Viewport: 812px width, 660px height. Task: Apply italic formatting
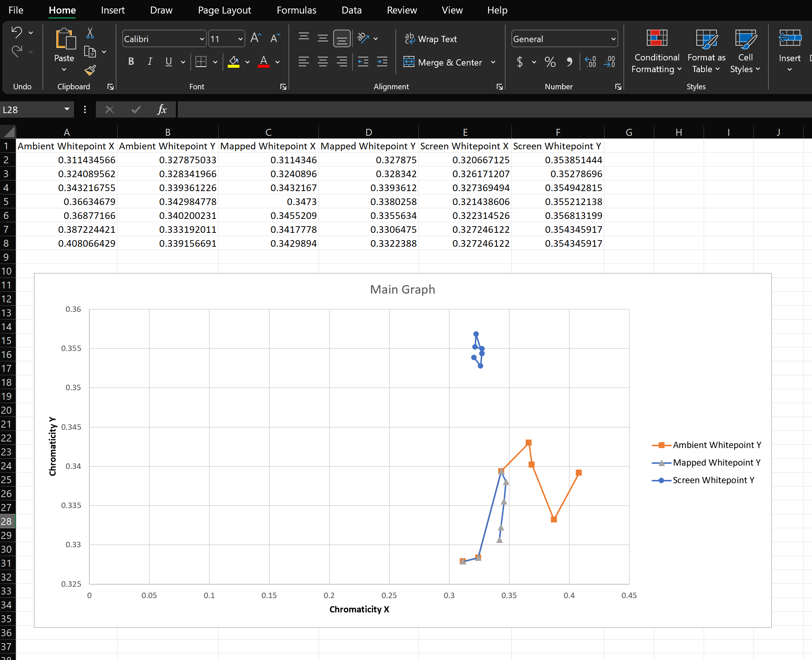click(150, 61)
